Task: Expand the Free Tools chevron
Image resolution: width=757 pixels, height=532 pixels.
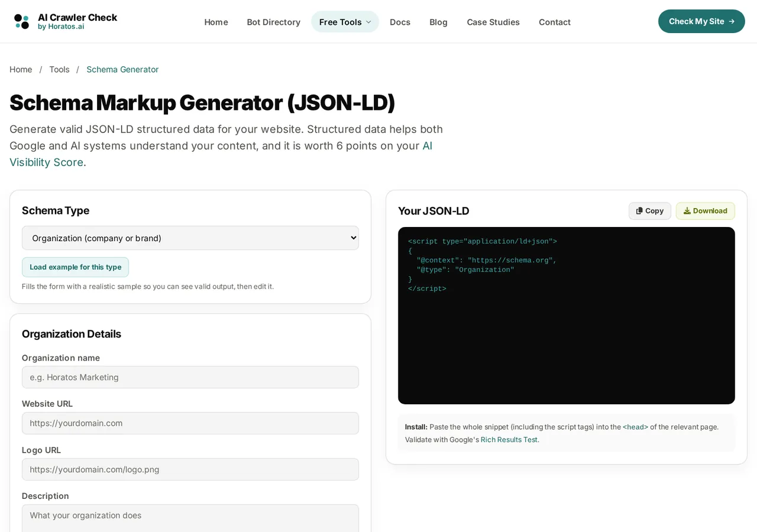Action: click(x=368, y=22)
